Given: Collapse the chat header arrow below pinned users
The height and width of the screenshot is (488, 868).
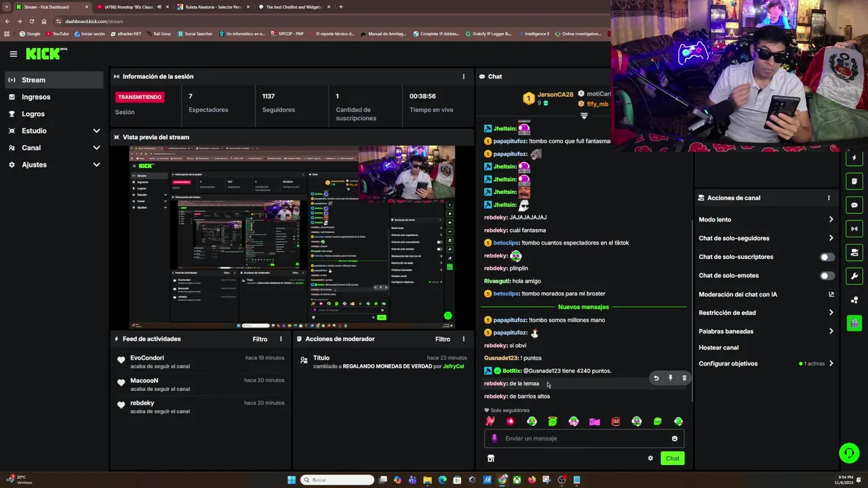Looking at the screenshot, I should [x=584, y=116].
